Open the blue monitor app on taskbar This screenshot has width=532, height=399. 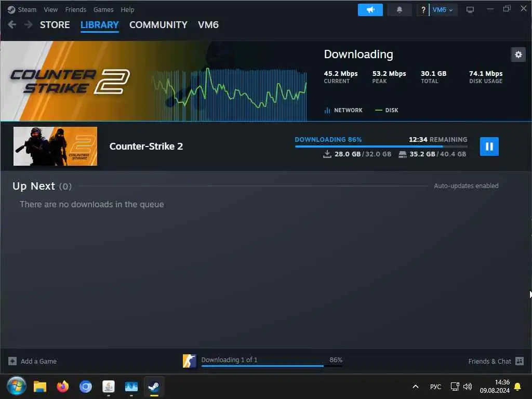(x=131, y=387)
